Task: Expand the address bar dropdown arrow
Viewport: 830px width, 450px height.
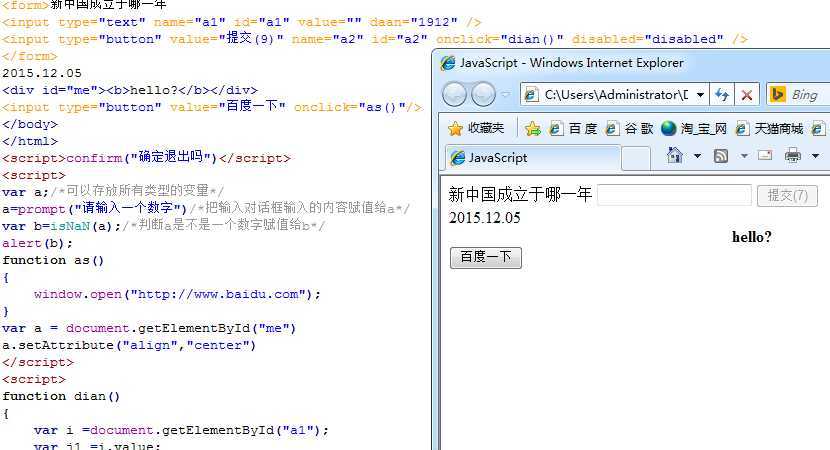Action: pos(700,95)
